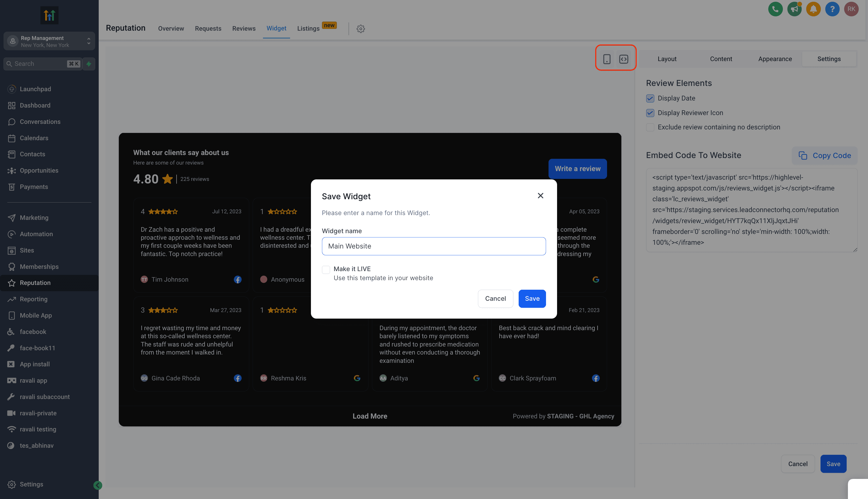Select the Settings panel tab

tap(829, 59)
